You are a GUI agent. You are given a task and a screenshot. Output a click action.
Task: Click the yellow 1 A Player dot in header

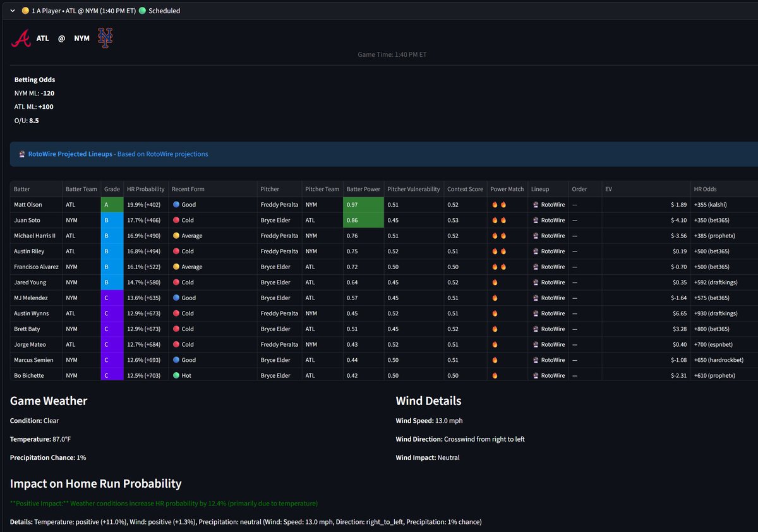25,11
